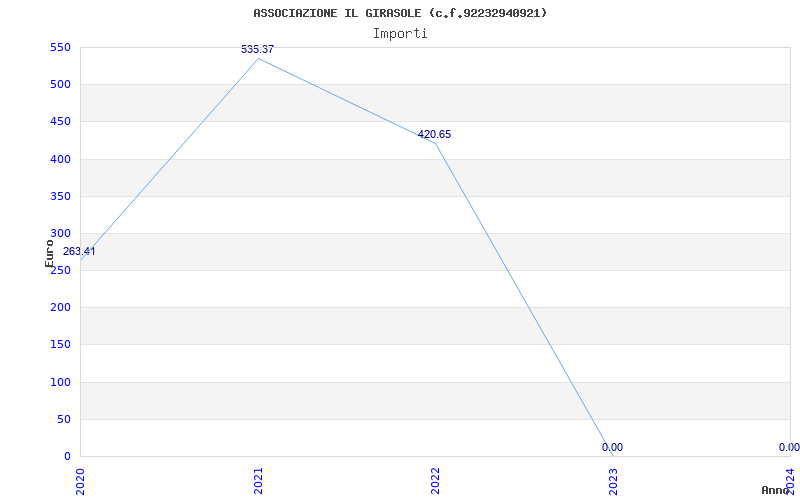Click the 50 y-axis value
800x500 pixels.
[x=64, y=419]
